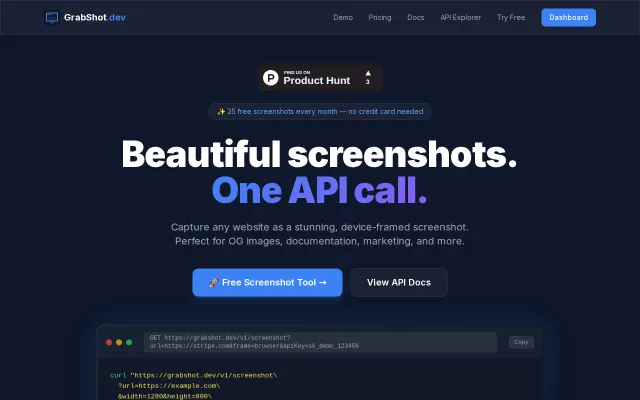Click the 25 free screenshots banner pill
The width and height of the screenshot is (640, 400).
[320, 111]
